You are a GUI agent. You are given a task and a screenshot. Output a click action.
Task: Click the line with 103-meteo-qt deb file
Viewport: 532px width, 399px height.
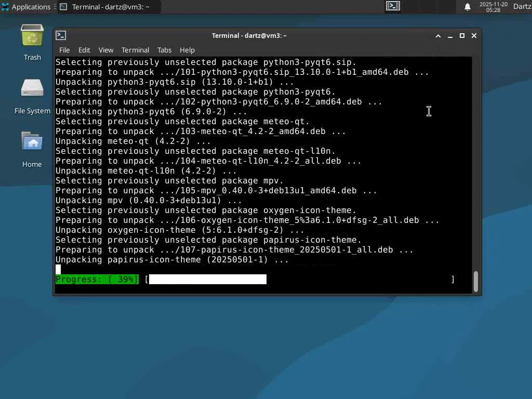point(201,131)
